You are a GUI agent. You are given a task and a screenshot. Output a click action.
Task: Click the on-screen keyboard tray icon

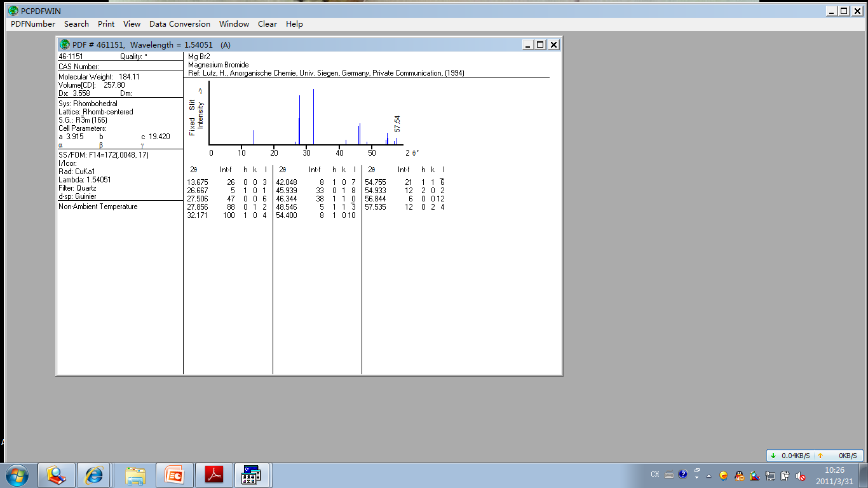(668, 475)
